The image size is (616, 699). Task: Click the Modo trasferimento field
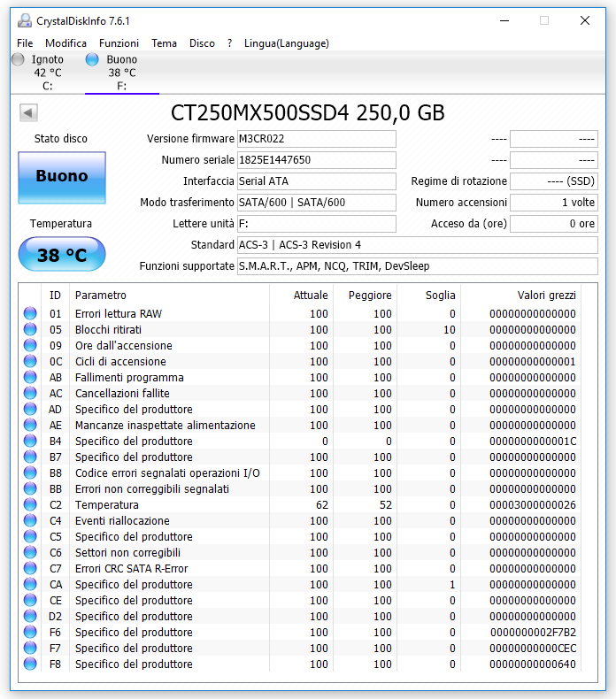pyautogui.click(x=317, y=203)
